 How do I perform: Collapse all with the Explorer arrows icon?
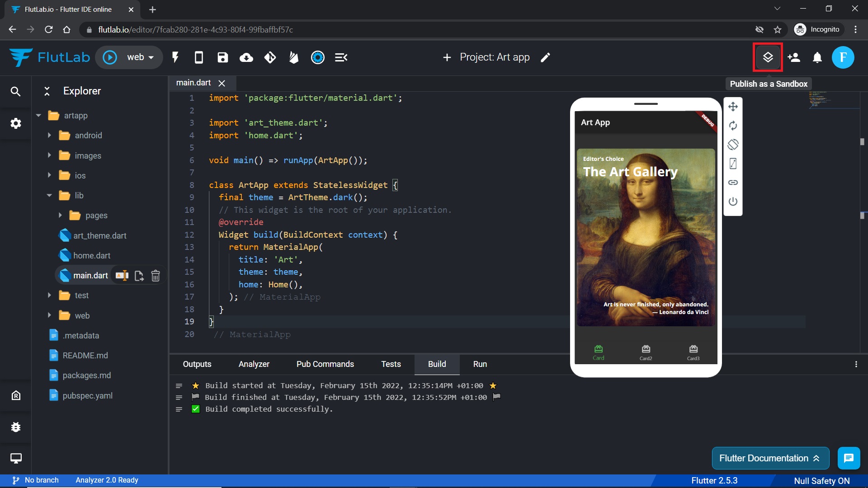click(x=47, y=91)
